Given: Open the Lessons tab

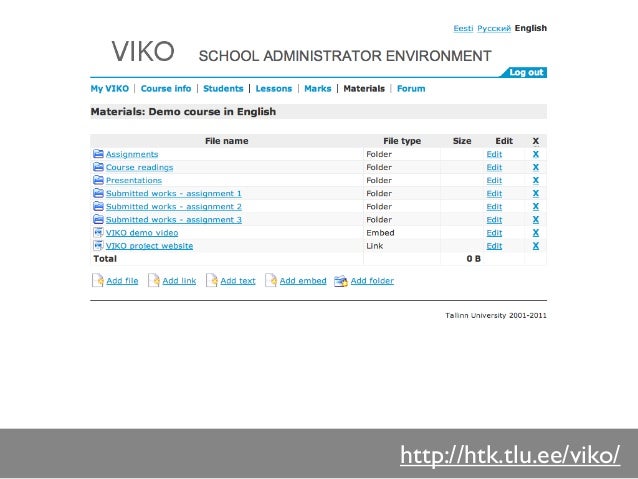Looking at the screenshot, I should (274, 88).
